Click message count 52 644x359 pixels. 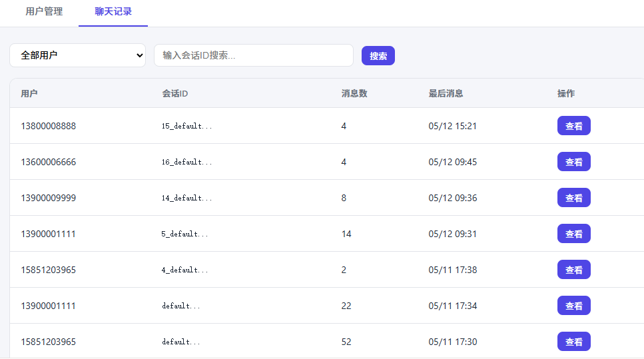point(346,342)
